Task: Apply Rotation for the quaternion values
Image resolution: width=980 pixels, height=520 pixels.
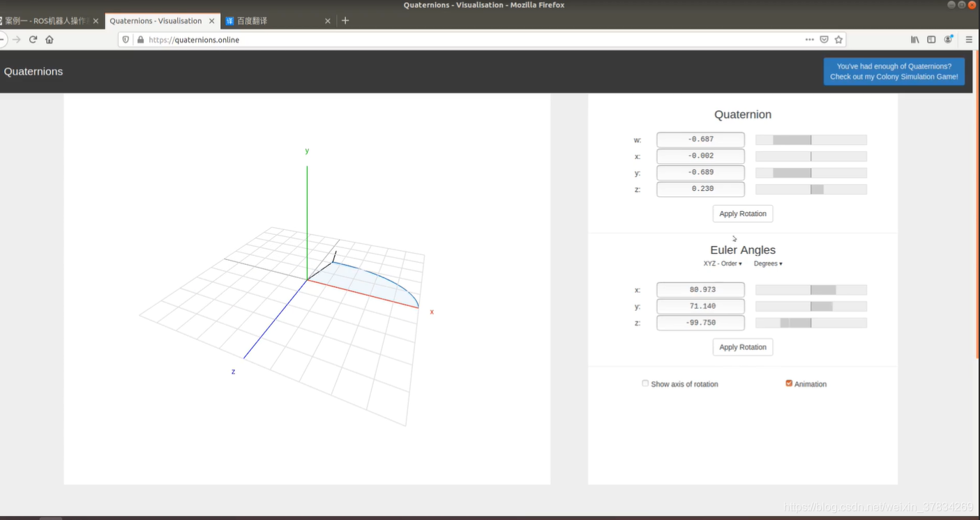Action: (743, 214)
